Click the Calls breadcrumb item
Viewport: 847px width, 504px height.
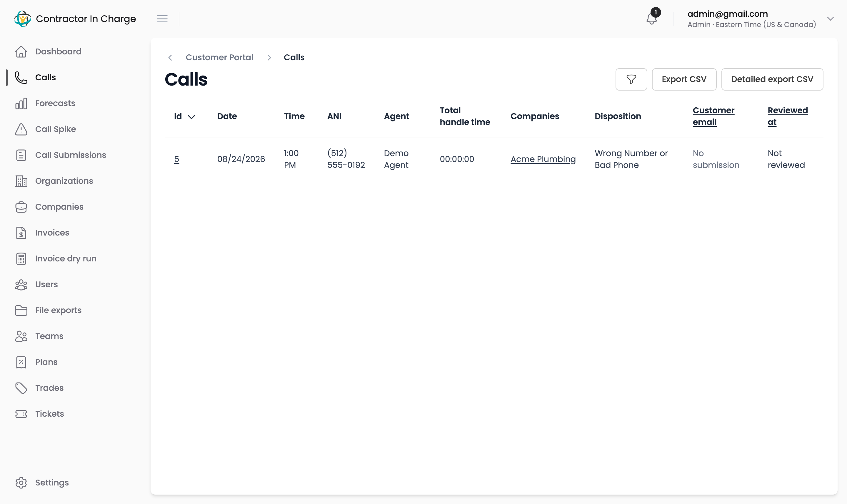coord(294,57)
